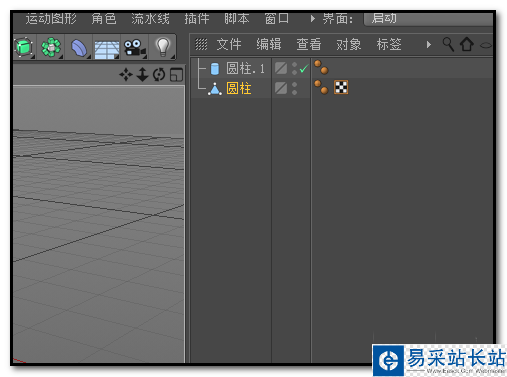This screenshot has height=377, width=507.
Task: Add a light with the bulb icon
Action: [x=163, y=47]
